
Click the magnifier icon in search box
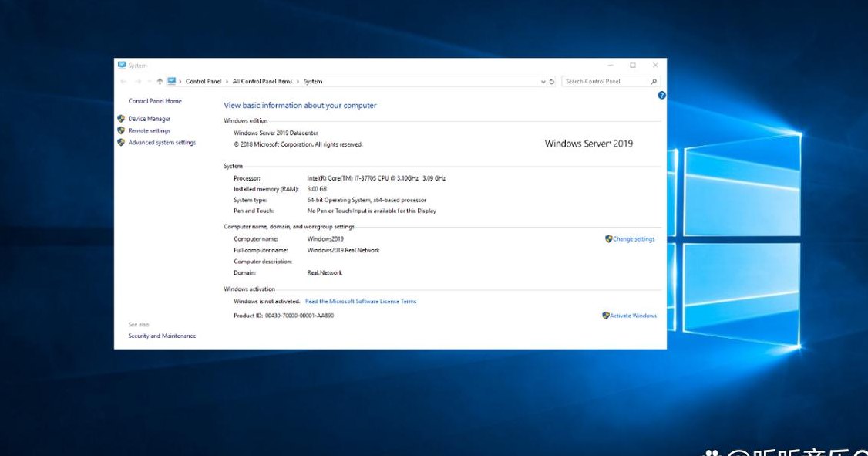pyautogui.click(x=654, y=82)
